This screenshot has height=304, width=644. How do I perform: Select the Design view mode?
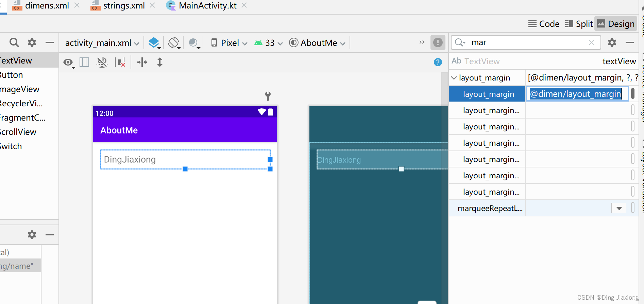(x=616, y=24)
